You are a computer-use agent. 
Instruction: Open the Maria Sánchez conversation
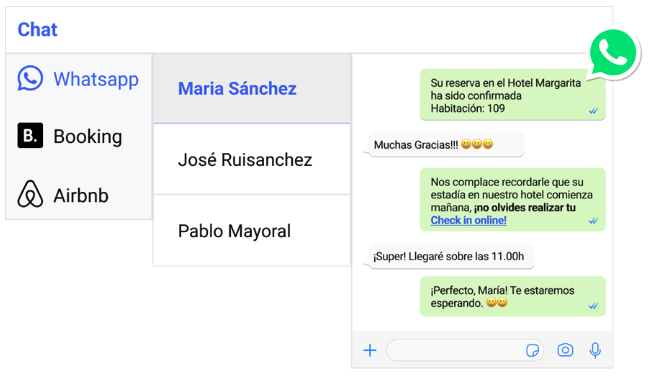[x=252, y=88]
